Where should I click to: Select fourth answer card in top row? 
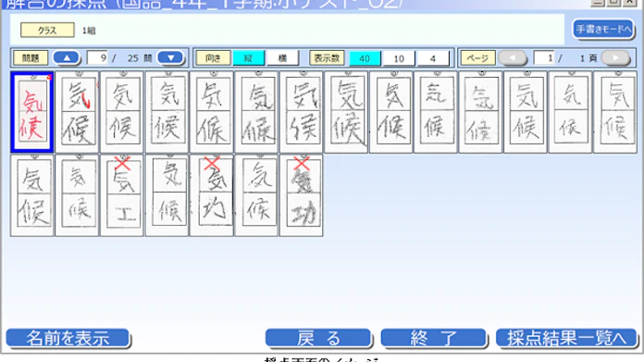point(167,112)
